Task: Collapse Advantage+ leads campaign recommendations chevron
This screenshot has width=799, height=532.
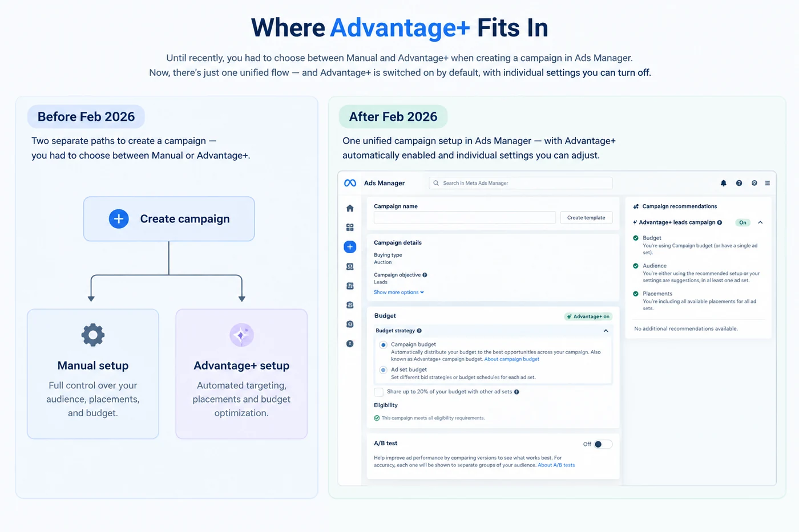Action: 760,222
